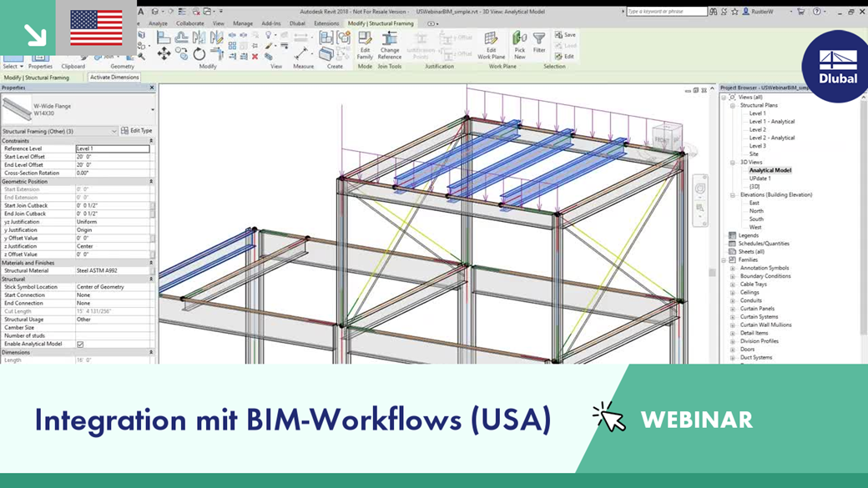Collapse the Materials and Finishes section
The height and width of the screenshot is (488, 868).
151,263
